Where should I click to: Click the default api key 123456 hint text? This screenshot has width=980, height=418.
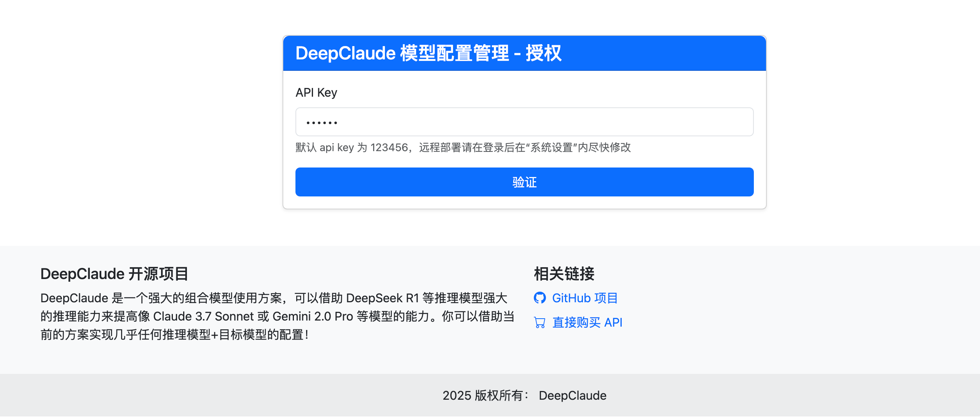[388, 147]
